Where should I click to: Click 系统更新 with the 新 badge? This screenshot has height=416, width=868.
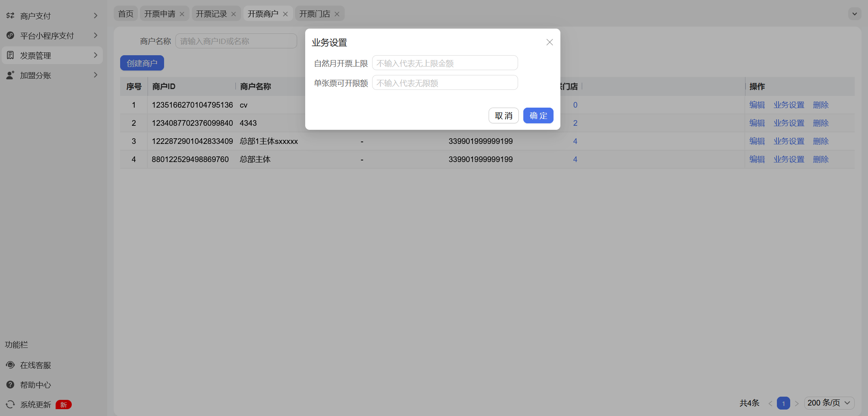pyautogui.click(x=39, y=404)
